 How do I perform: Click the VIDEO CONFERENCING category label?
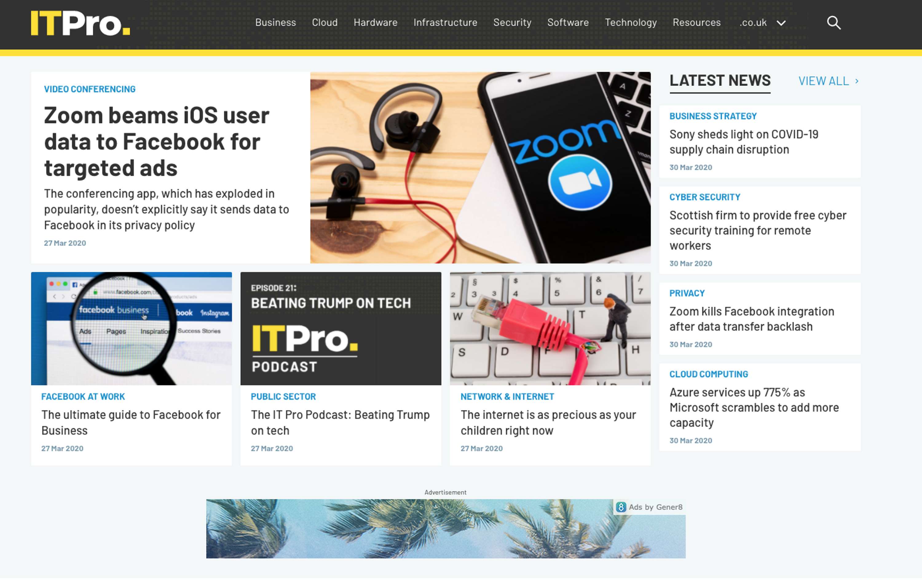[x=90, y=89]
